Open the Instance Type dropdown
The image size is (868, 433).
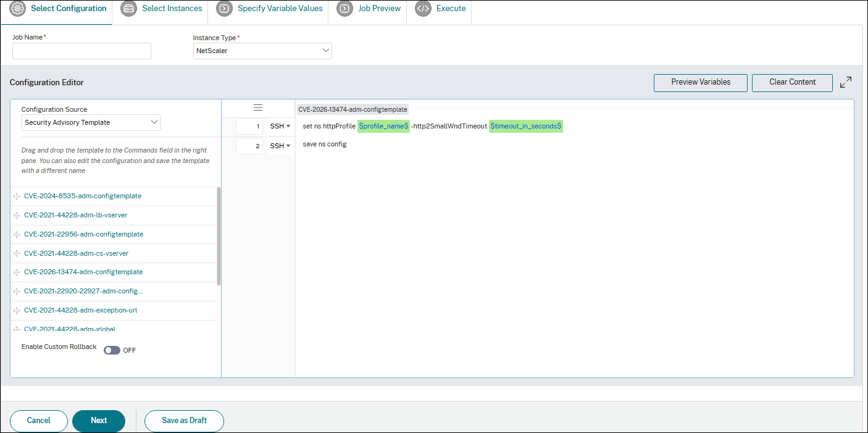[262, 51]
